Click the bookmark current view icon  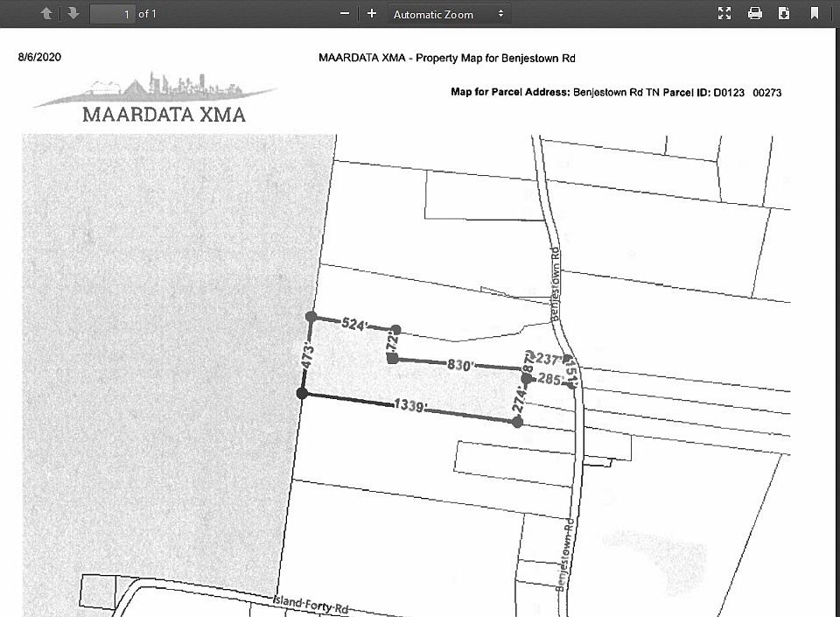(x=815, y=14)
